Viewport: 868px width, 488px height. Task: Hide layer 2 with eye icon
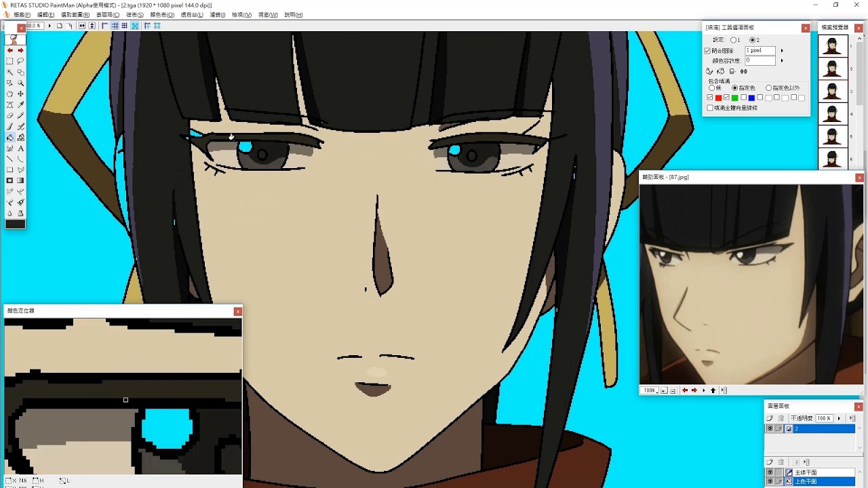click(x=770, y=428)
